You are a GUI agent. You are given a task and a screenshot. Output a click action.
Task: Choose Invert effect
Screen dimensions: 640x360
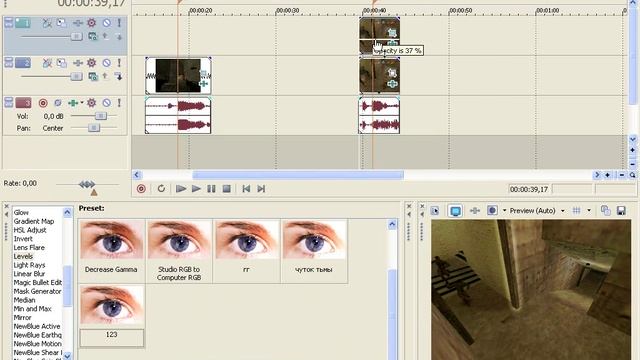[23, 239]
